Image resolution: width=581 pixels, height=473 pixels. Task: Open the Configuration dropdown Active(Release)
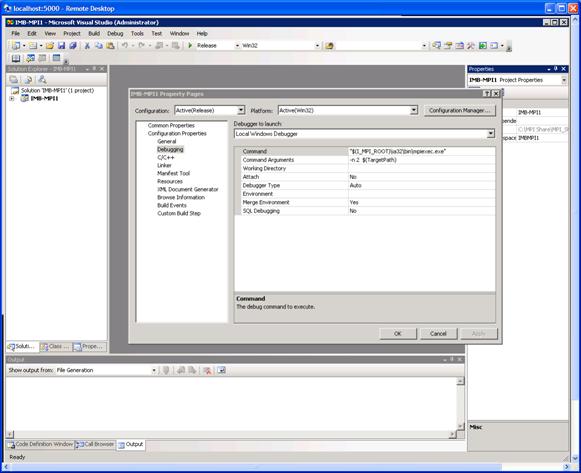[x=241, y=110]
